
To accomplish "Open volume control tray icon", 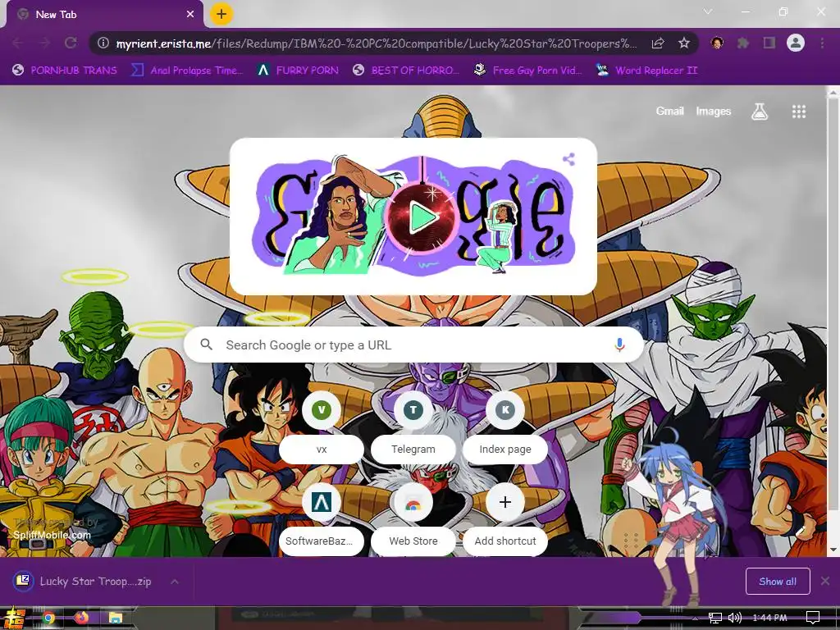I will [735, 618].
